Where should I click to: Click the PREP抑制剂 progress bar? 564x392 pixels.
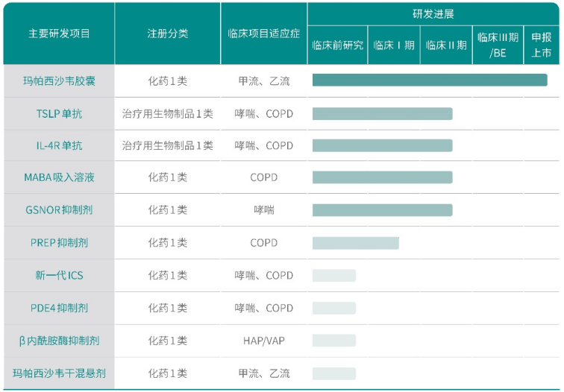tap(355, 243)
